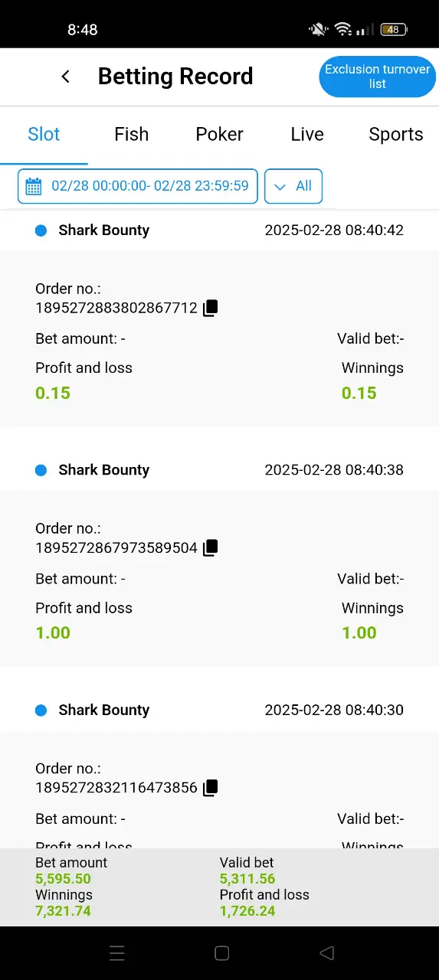This screenshot has height=980, width=439.
Task: Copy order number ending in 473856
Action: (211, 787)
